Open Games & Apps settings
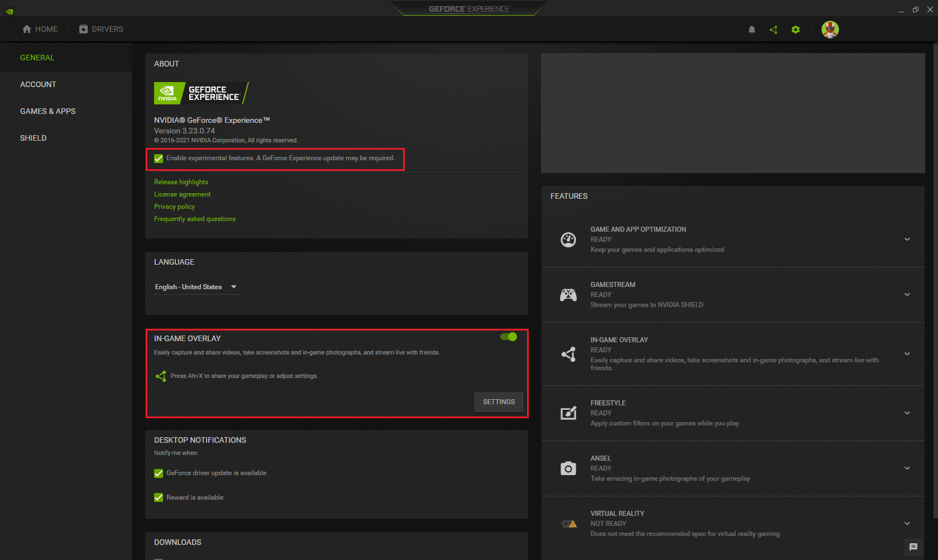938x560 pixels. click(48, 111)
